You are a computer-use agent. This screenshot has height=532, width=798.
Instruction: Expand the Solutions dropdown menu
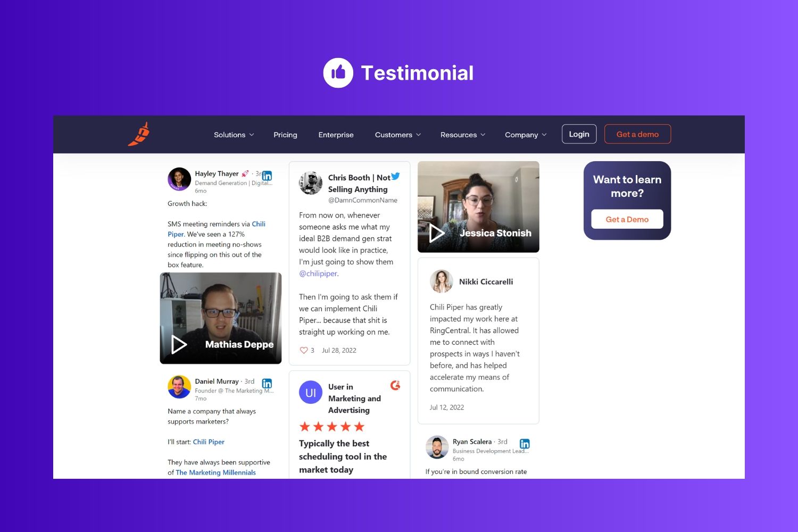pyautogui.click(x=234, y=135)
